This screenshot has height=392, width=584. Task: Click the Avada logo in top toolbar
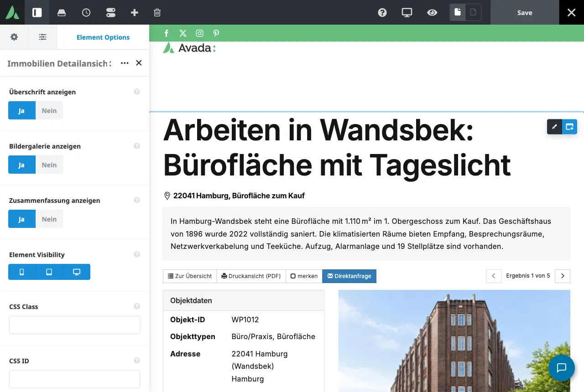click(12, 12)
